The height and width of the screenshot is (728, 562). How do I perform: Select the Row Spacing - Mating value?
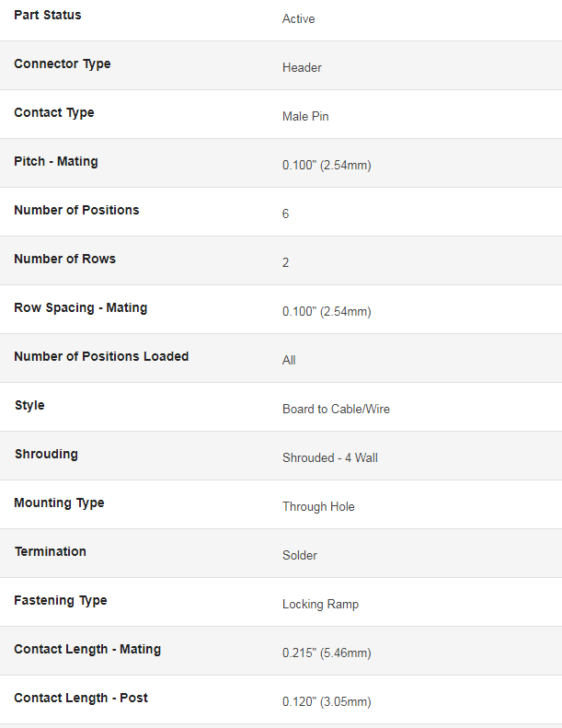click(x=327, y=312)
